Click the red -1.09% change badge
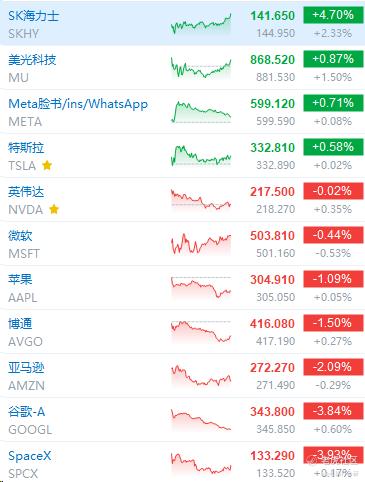 tap(333, 279)
